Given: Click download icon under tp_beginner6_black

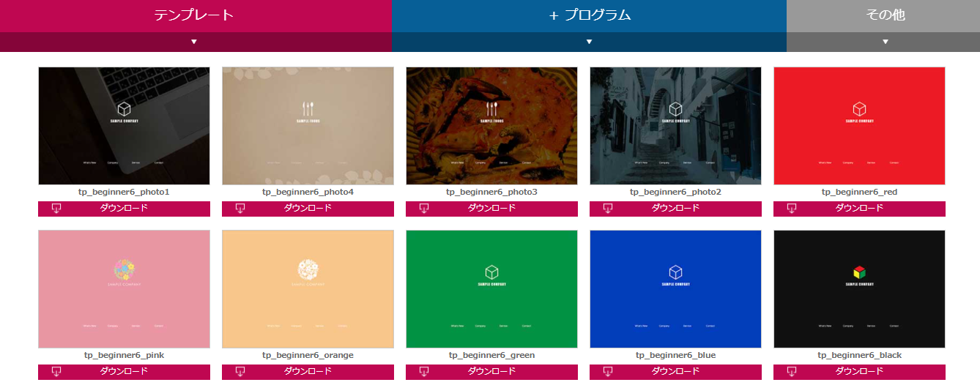Looking at the screenshot, I should pos(792,372).
